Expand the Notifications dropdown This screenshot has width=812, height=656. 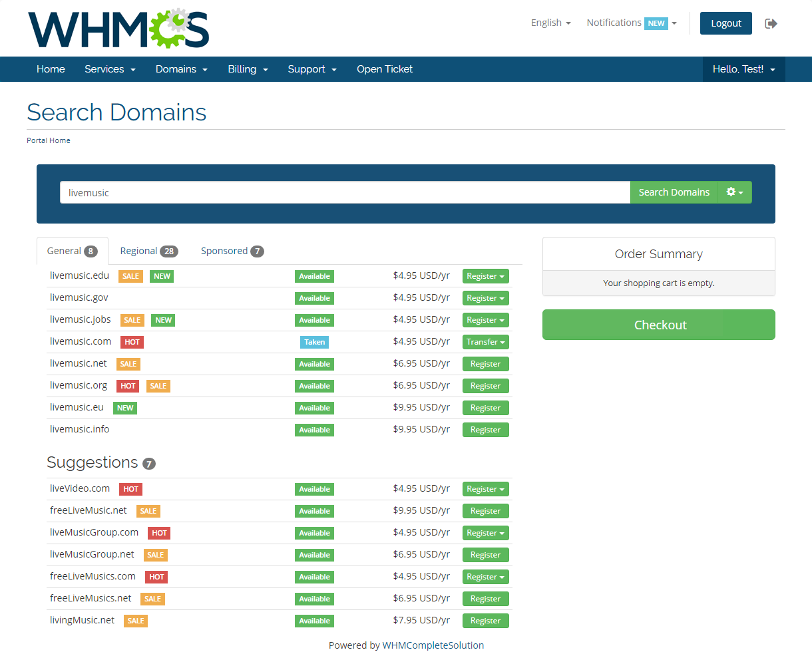[x=630, y=22]
